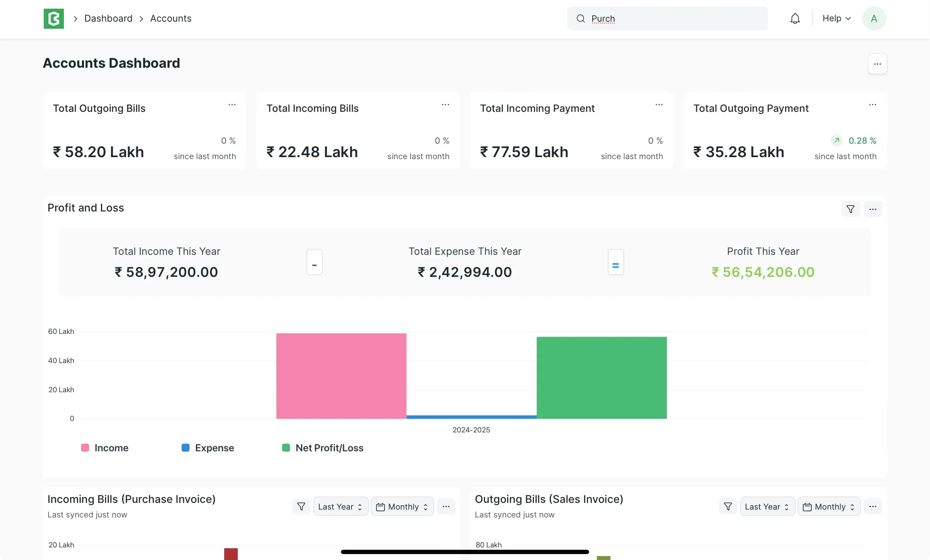The image size is (930, 560).
Task: Click filter icon on Outgoing Bills chart
Action: tap(728, 506)
